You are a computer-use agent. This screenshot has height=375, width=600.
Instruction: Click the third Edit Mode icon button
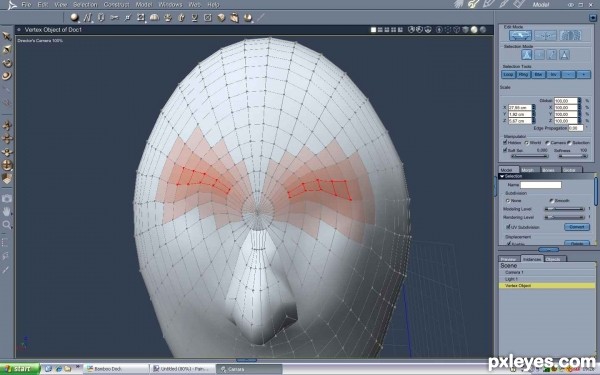[x=570, y=36]
